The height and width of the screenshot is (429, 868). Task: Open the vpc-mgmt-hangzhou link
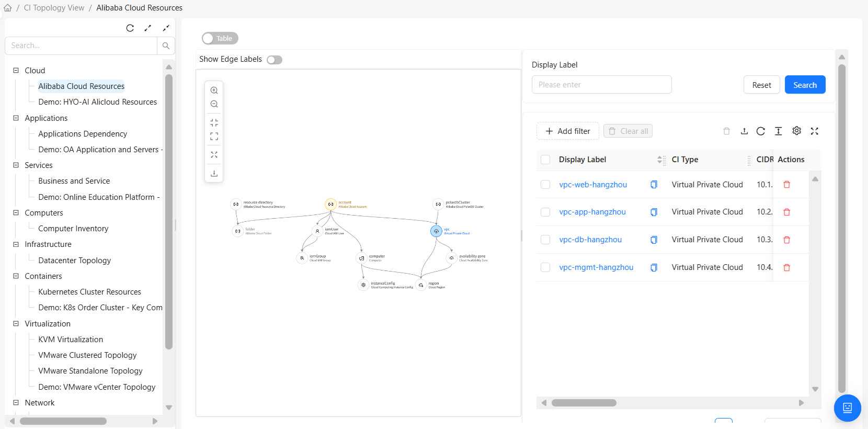596,267
